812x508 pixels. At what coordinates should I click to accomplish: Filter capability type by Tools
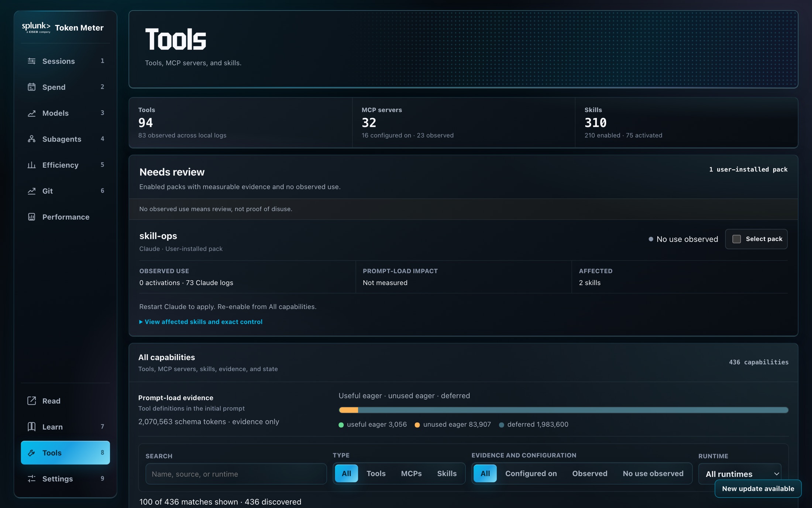[x=376, y=473]
